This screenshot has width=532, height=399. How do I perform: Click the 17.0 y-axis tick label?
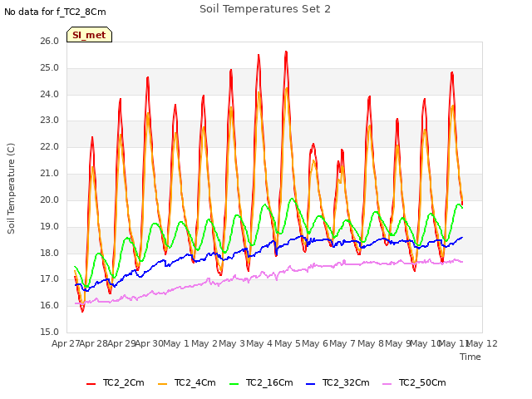50,279
